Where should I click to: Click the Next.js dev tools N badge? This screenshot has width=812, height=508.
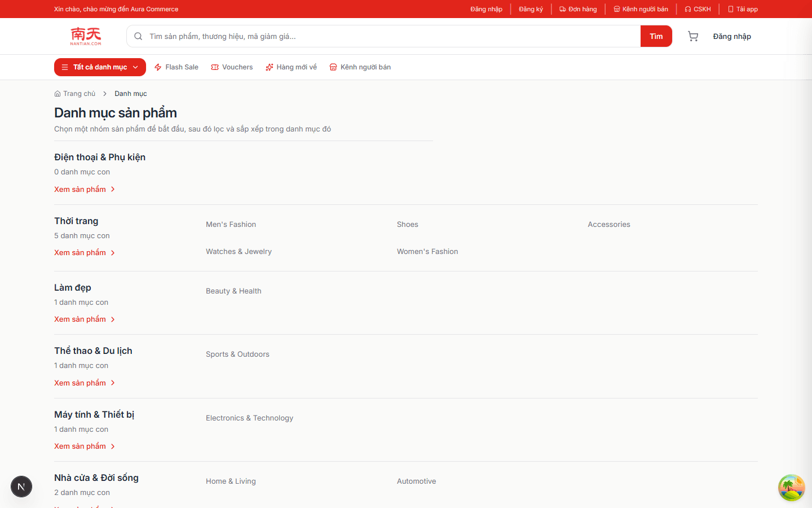(21, 487)
